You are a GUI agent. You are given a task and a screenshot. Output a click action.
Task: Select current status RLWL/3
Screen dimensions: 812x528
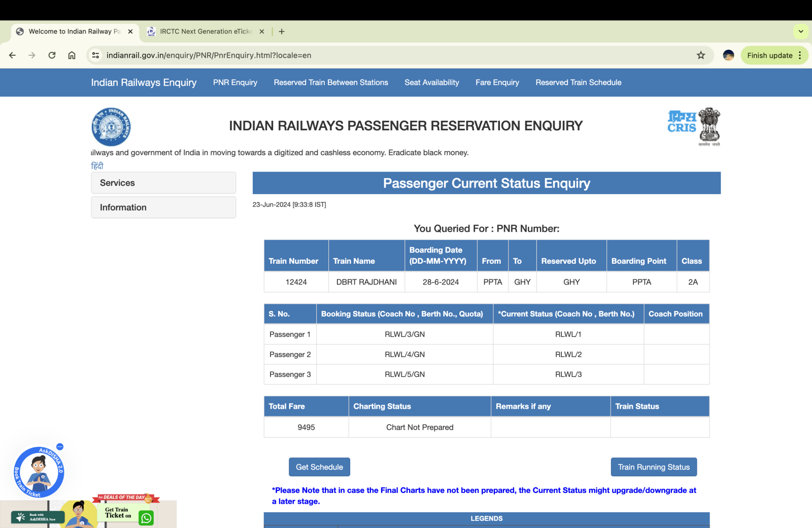tap(568, 374)
